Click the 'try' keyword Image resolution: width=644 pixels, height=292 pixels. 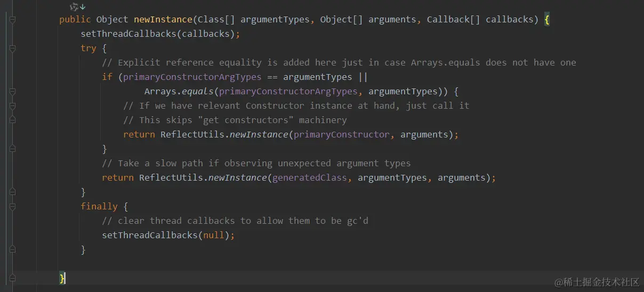point(88,48)
